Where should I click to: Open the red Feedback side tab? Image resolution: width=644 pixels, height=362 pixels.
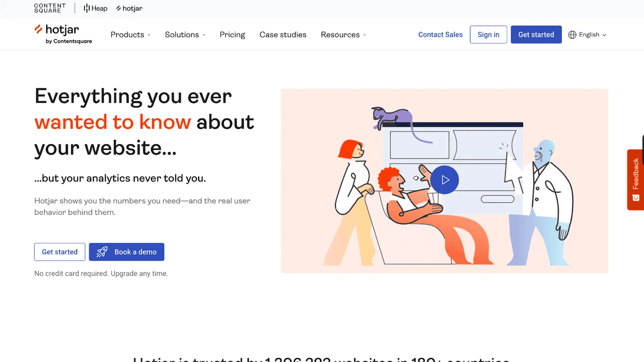635,179
